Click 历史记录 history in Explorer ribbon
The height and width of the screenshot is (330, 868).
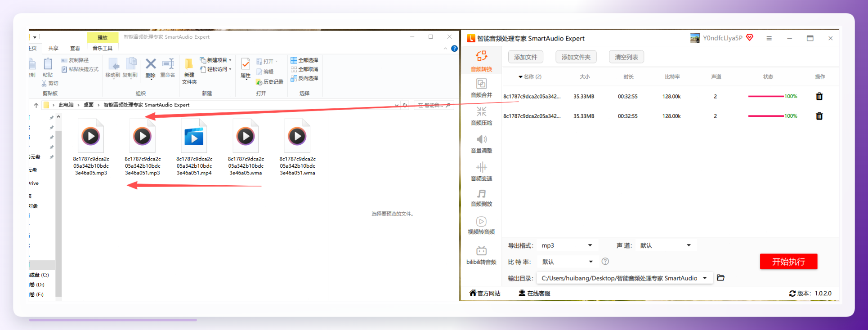[x=269, y=82]
